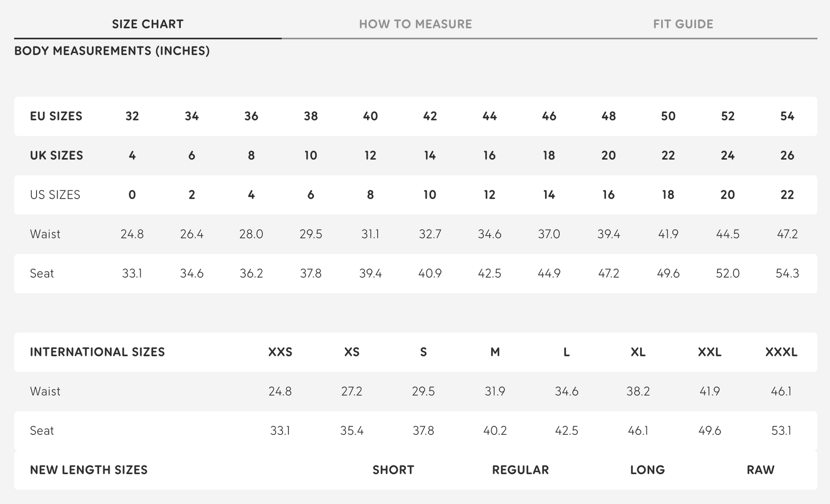Select EU size 38 column header
Viewport: 830px width, 504px height.
click(x=311, y=116)
